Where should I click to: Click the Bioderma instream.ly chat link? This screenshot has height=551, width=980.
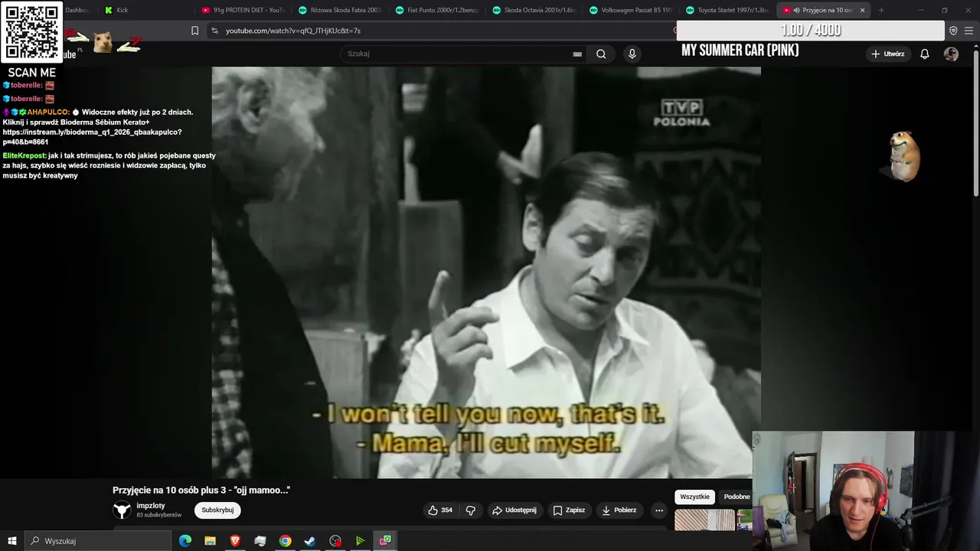pos(92,137)
